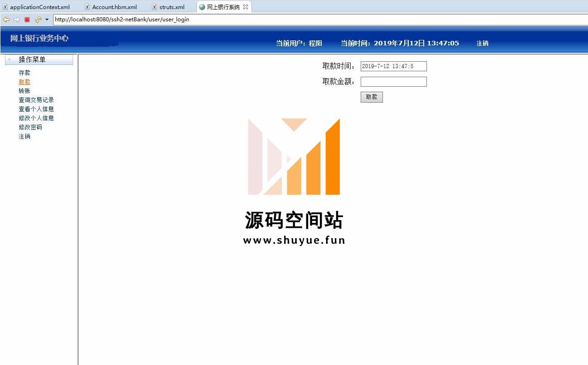Stop loading the page with red square
The height and width of the screenshot is (365, 588).
27,20
